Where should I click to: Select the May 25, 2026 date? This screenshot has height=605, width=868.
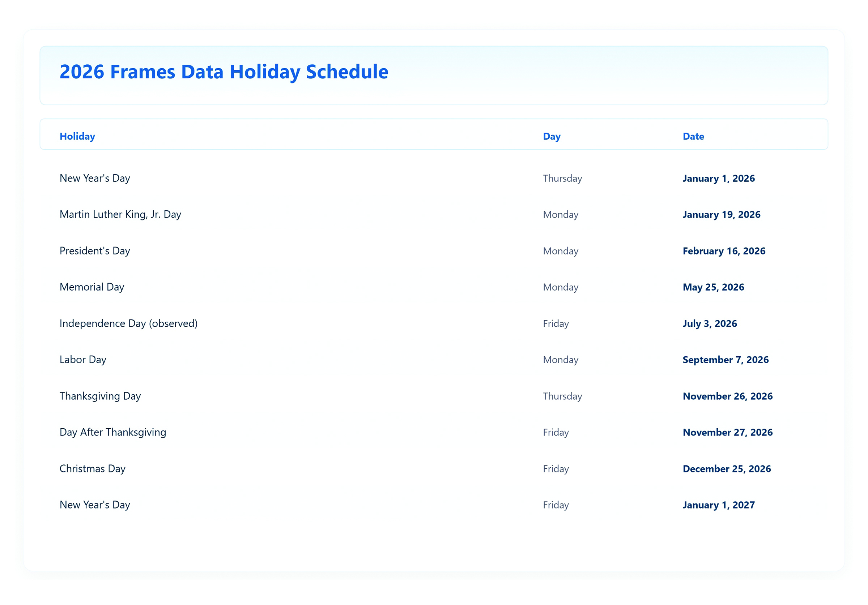pos(713,287)
